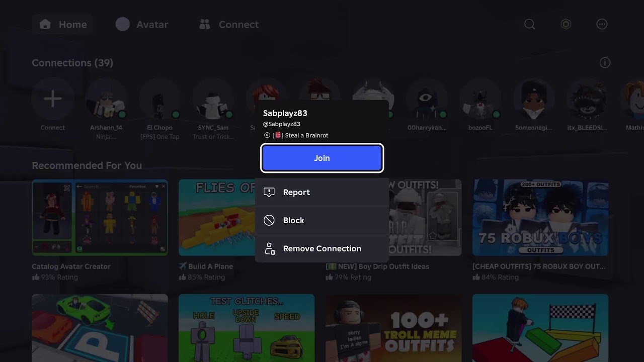The height and width of the screenshot is (362, 644).
Task: Choose Block in the popup menu
Action: (x=322, y=220)
